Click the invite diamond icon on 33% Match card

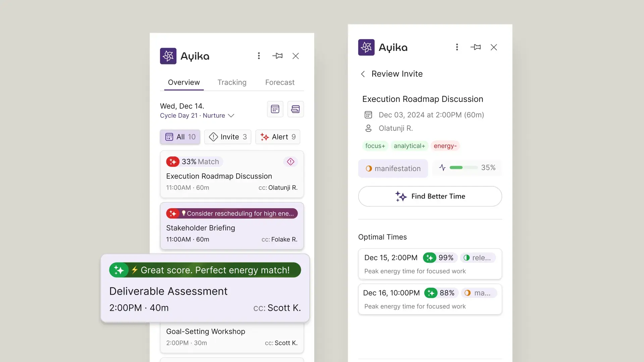coord(290,162)
